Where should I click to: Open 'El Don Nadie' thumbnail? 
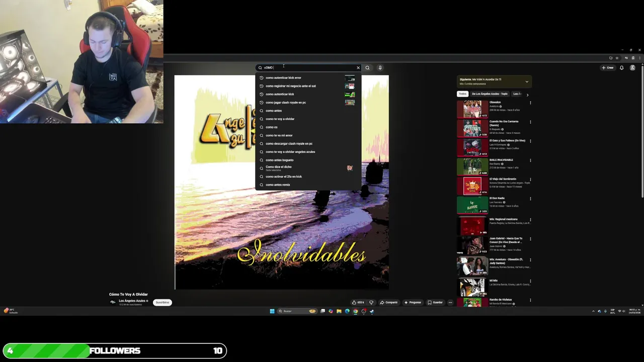(472, 205)
